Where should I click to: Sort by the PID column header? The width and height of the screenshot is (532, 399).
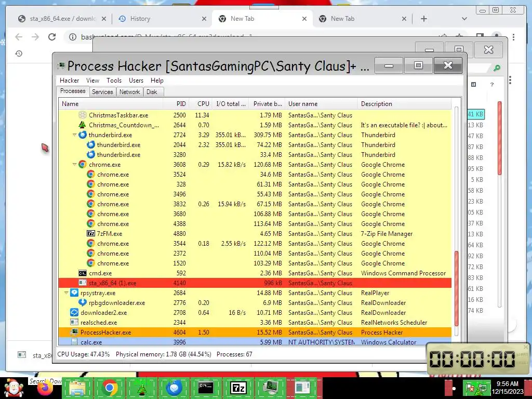(177, 104)
